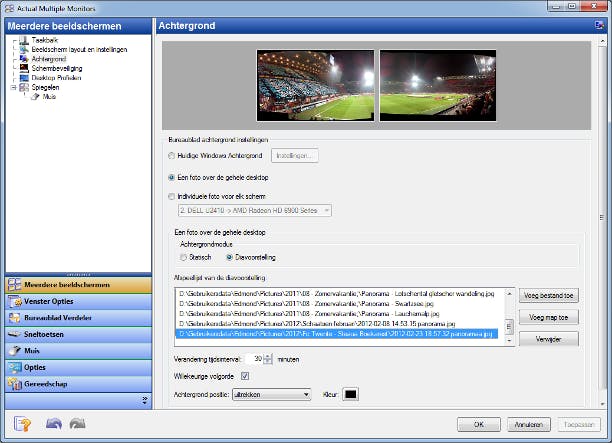Click the Desktop Profielen tree icon
612x443 pixels.
tap(24, 78)
